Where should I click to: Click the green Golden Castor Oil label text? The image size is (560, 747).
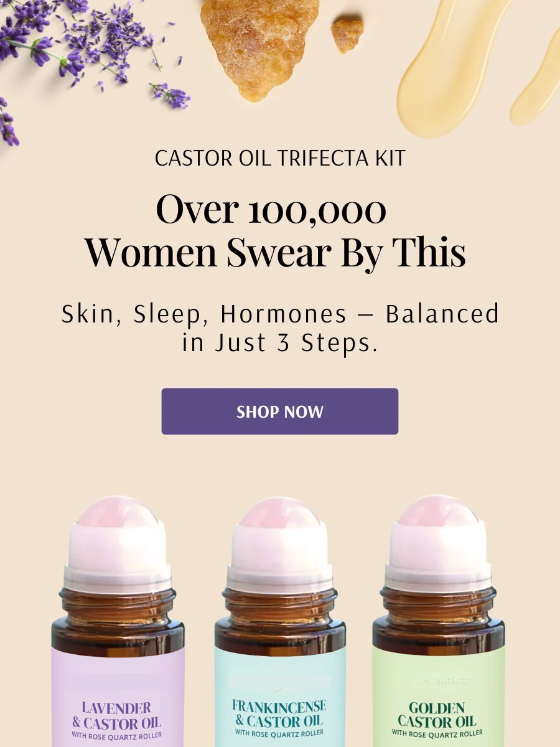tap(437, 715)
